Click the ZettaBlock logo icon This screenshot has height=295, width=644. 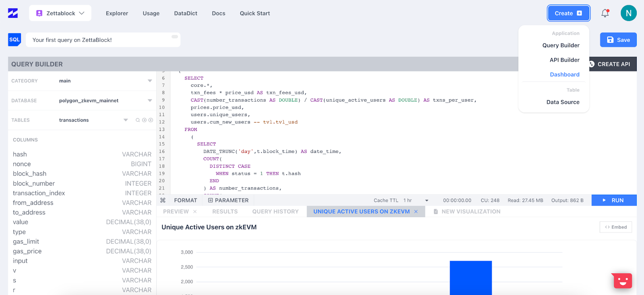click(13, 13)
